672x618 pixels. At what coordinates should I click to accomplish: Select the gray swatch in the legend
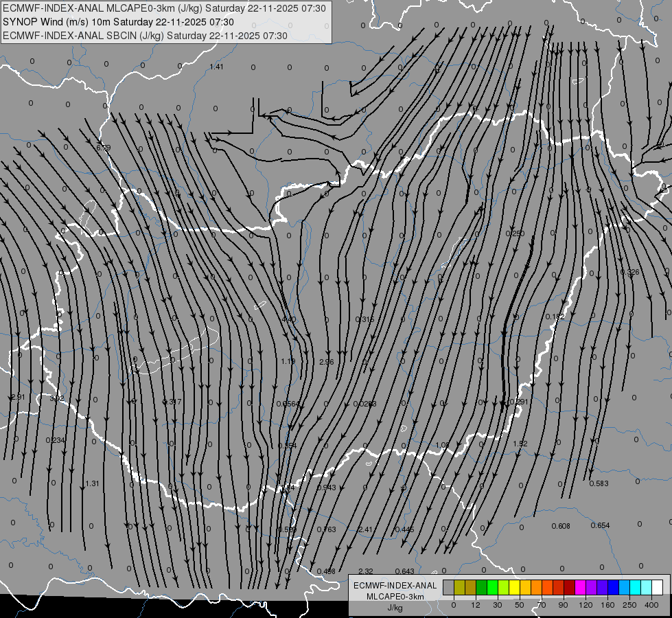tap(448, 587)
